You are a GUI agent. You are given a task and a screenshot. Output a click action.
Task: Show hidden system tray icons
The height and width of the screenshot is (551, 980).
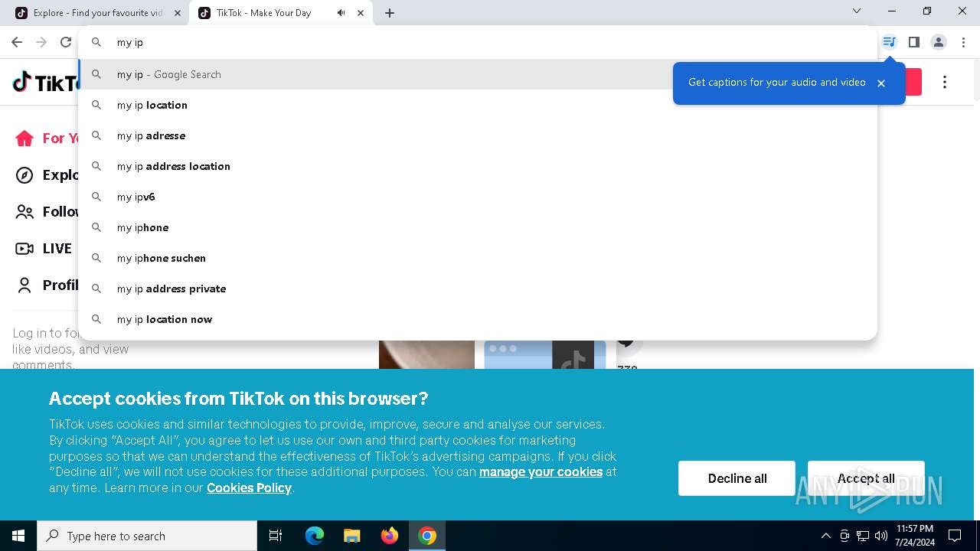826,536
